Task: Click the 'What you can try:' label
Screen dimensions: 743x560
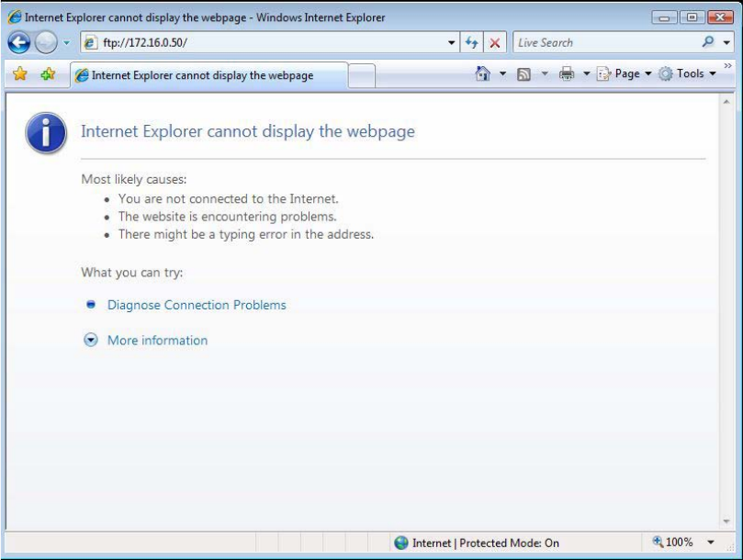Action: pyautogui.click(x=131, y=273)
